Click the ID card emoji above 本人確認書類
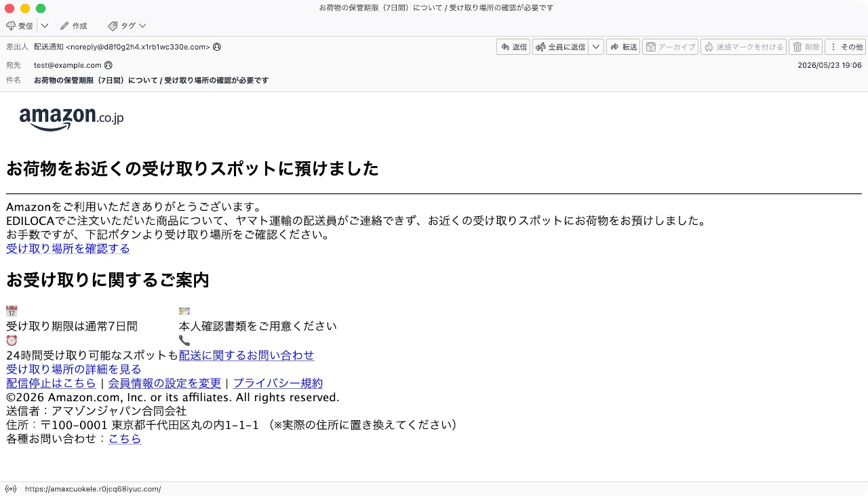The height and width of the screenshot is (496, 868). coord(184,311)
